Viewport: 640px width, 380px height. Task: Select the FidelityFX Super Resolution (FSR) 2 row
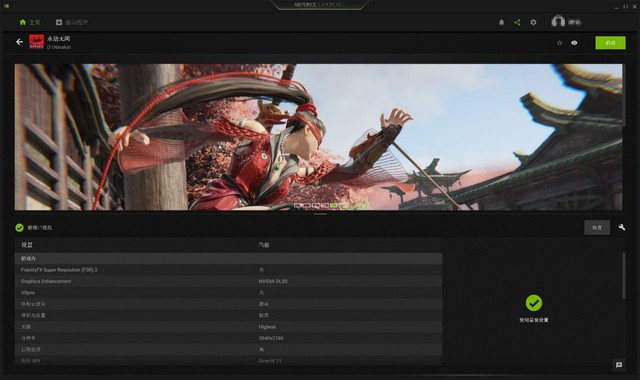click(229, 270)
